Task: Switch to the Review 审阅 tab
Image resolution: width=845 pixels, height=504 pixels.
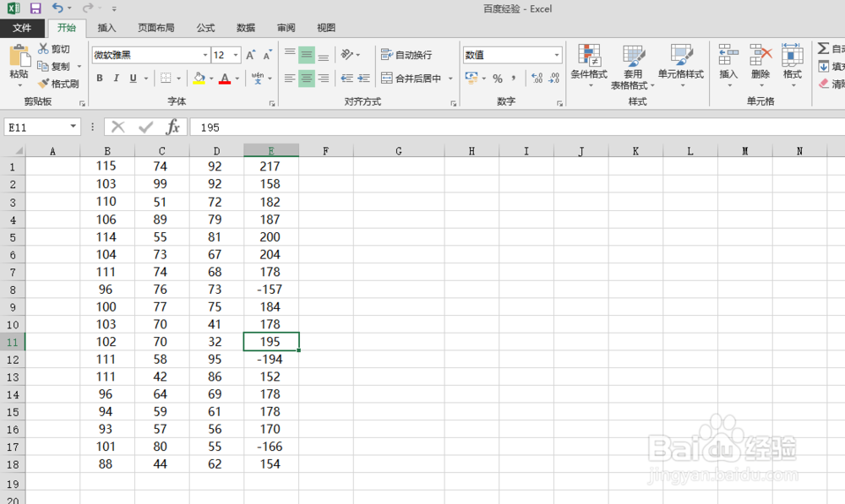Action: [x=286, y=28]
